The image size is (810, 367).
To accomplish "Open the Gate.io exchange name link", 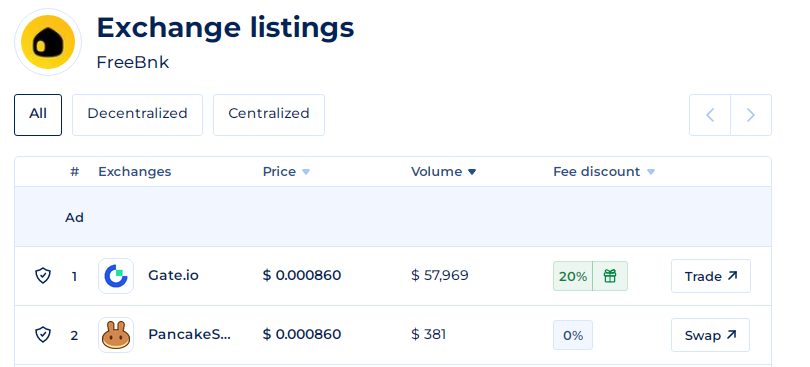I will point(173,275).
